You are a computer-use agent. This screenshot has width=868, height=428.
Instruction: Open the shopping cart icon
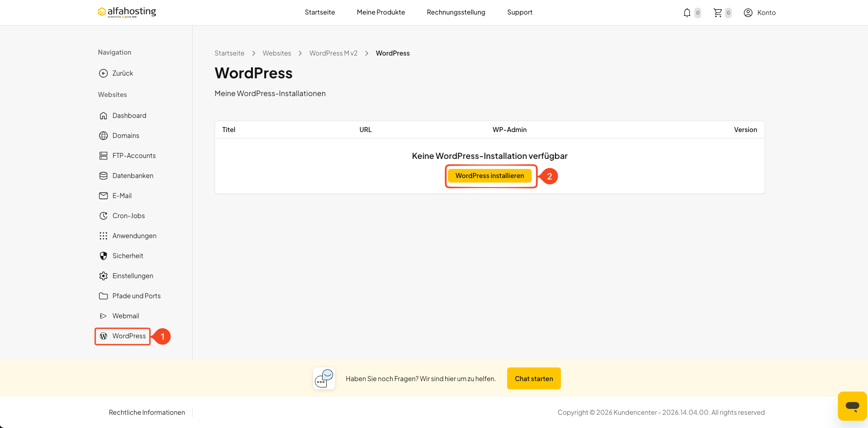pyautogui.click(x=718, y=13)
